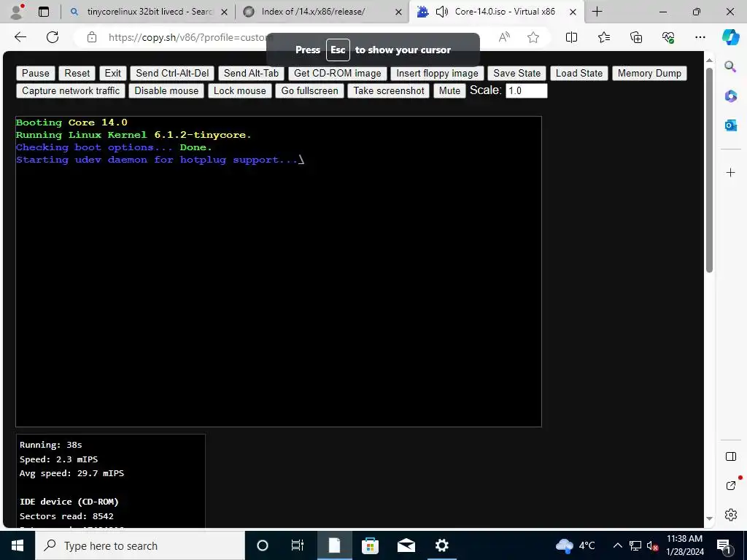Select the Core-14.0.iso Virtual x86 tab
Viewport: 747px width, 560px height.
click(495, 12)
